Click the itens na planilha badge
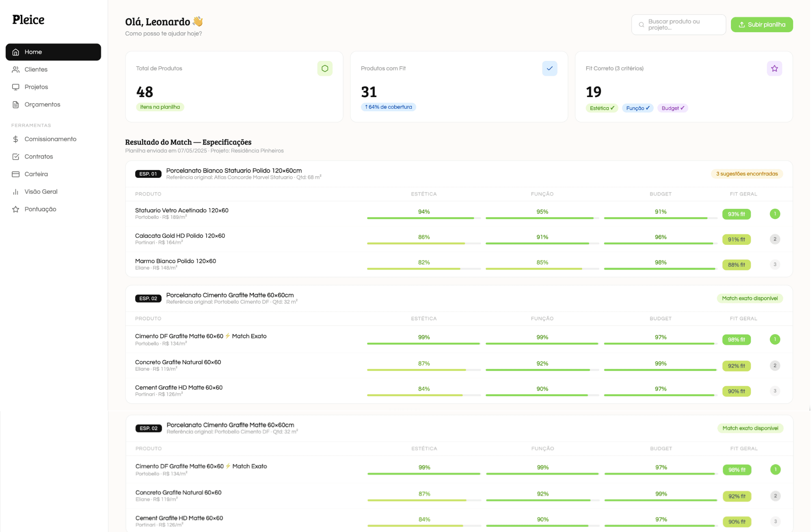Viewport: 812px width, 532px height. (160, 107)
